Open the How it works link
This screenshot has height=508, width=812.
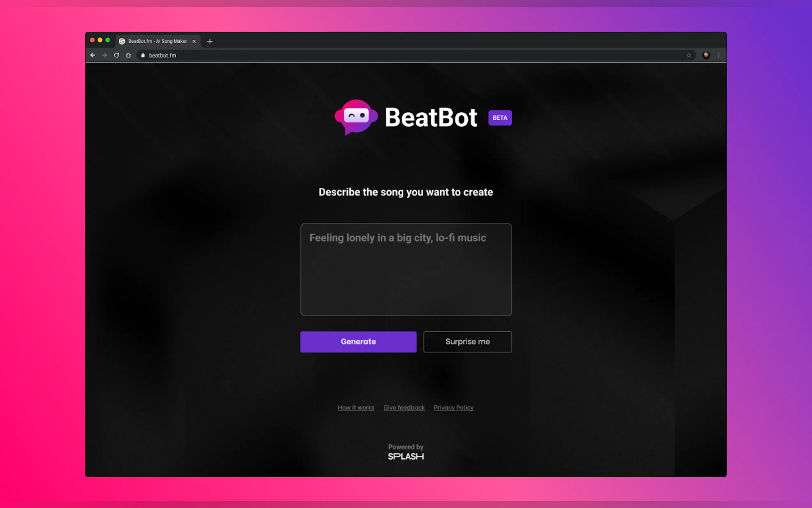356,408
